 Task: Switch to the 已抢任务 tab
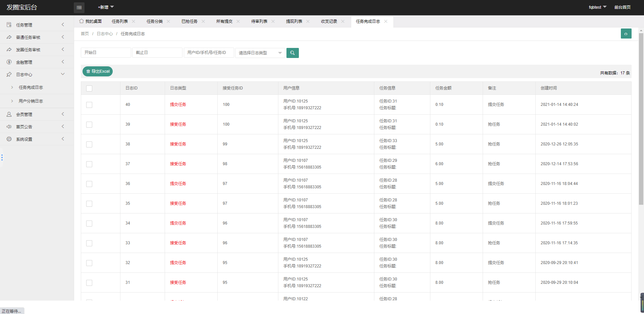[190, 21]
